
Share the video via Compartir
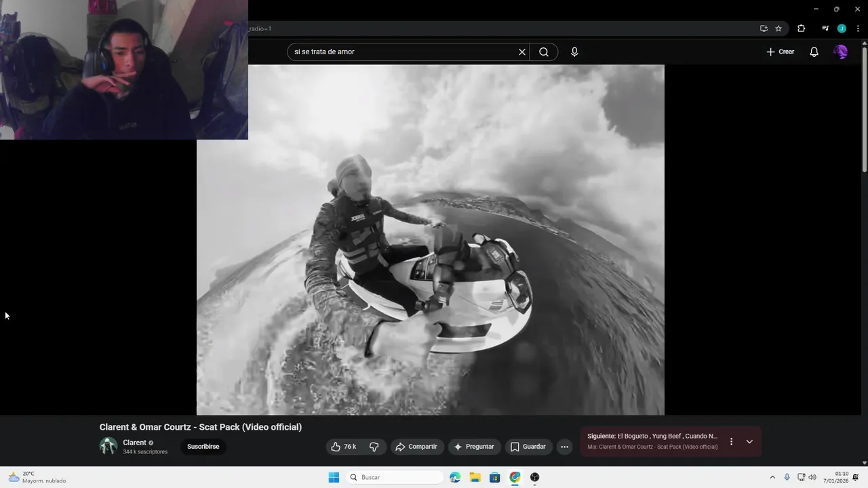pyautogui.click(x=416, y=447)
